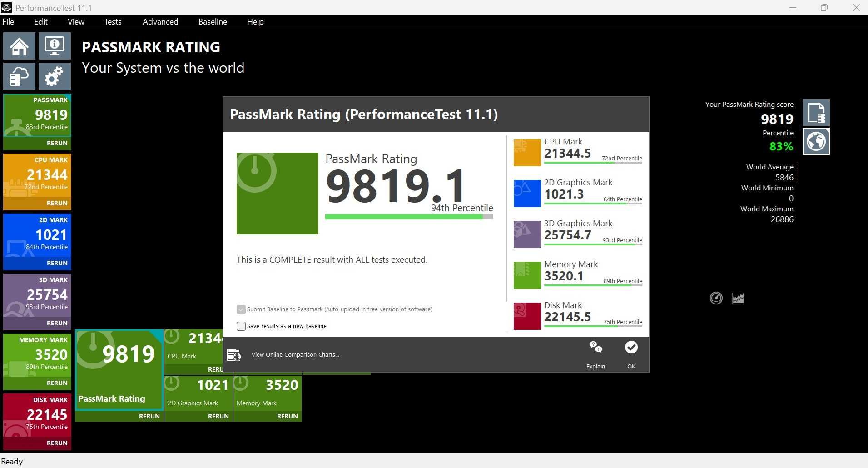Click the large 9819 PassMark Rating tile
Screen dimensions: 868x468
click(119, 370)
